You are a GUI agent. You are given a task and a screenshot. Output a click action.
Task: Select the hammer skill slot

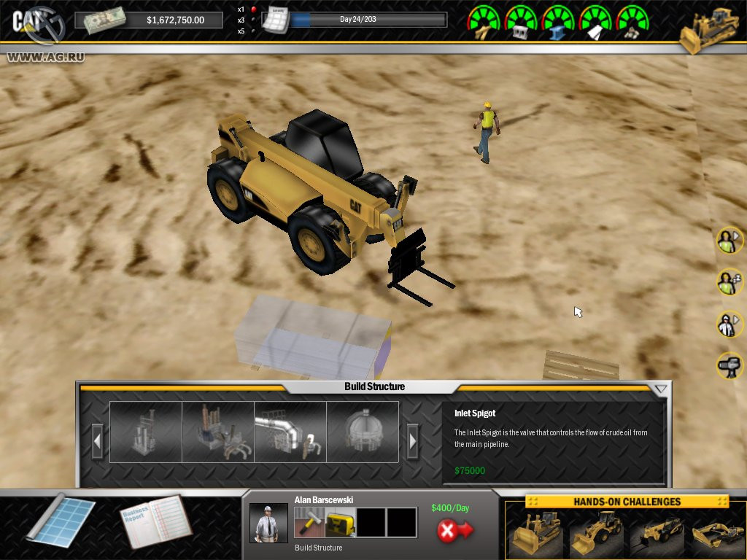[x=309, y=522]
